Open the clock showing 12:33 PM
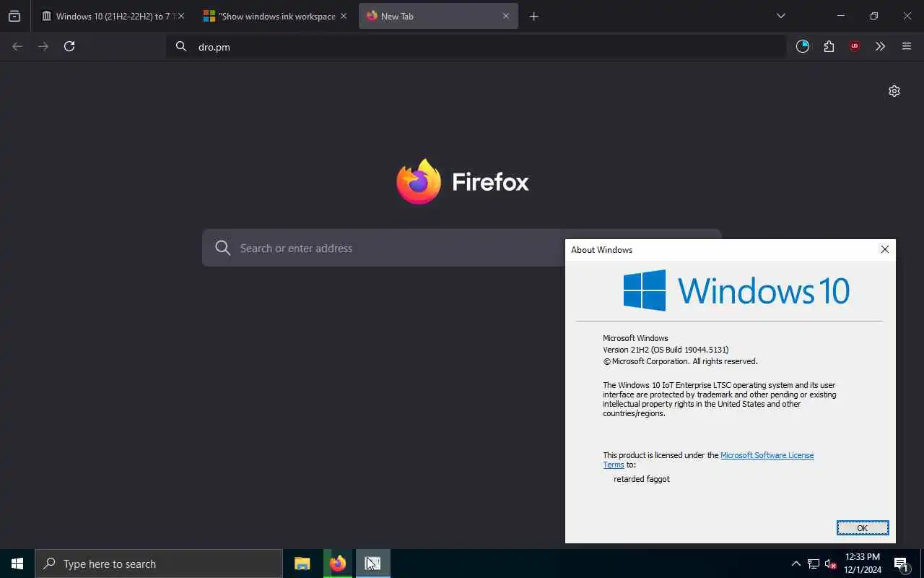 click(x=863, y=564)
